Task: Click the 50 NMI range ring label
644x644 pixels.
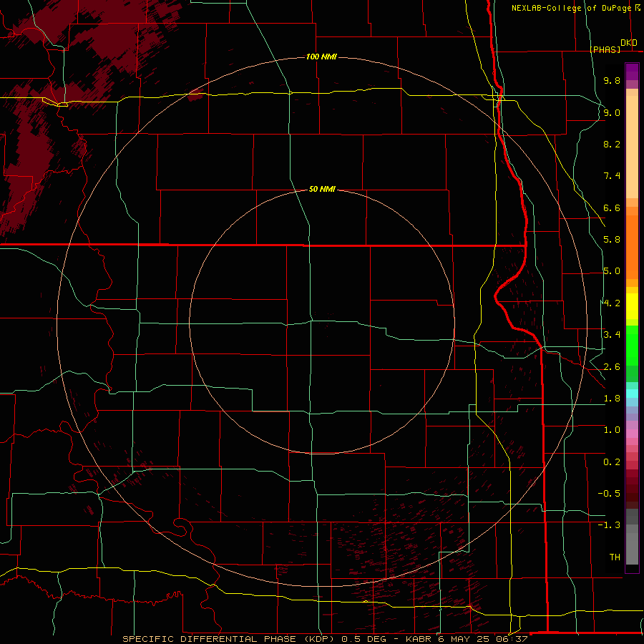Action: tap(322, 189)
